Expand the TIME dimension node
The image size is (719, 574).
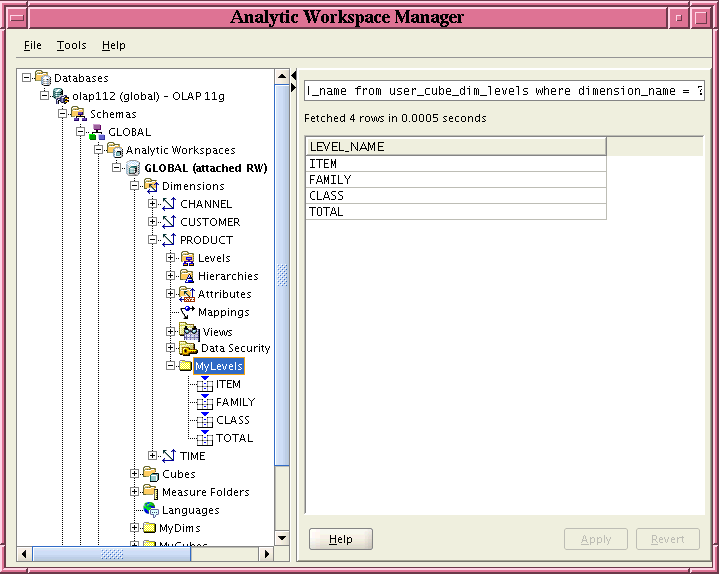click(153, 456)
